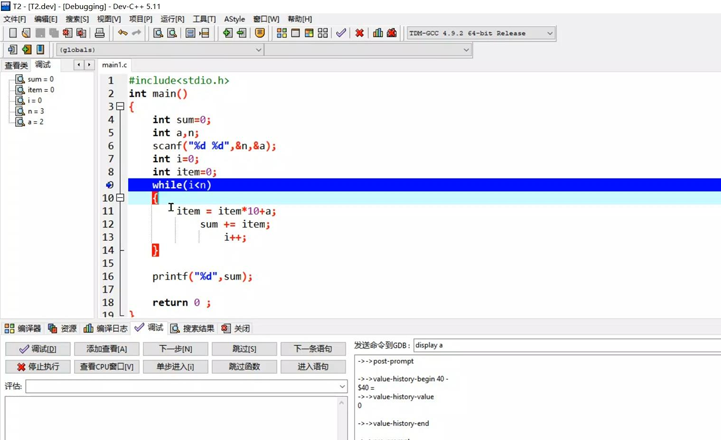
Task: Click the 查看CPU窗口[V] button
Action: [x=107, y=366]
